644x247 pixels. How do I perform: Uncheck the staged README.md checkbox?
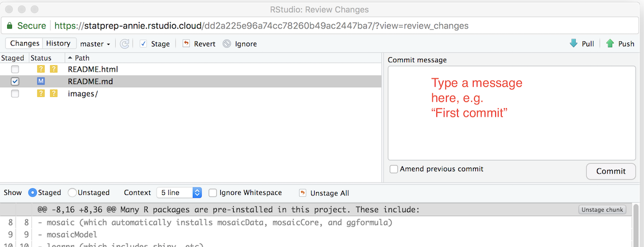click(x=15, y=81)
